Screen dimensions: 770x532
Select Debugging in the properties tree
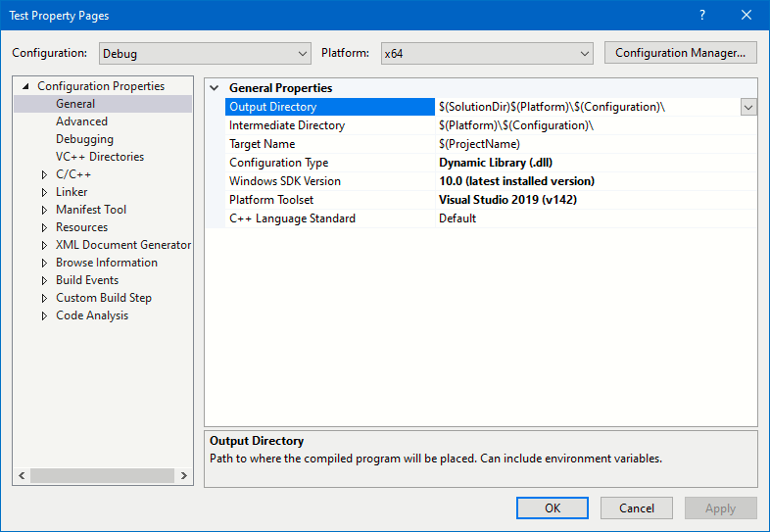click(84, 139)
